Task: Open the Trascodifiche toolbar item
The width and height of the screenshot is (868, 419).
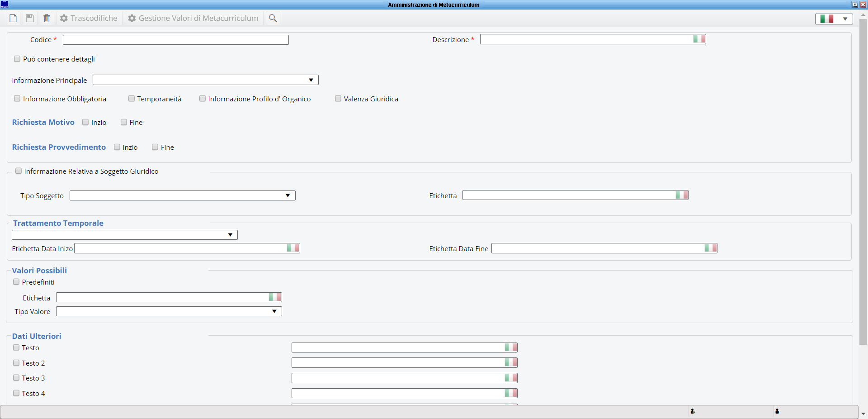Action: coord(89,18)
